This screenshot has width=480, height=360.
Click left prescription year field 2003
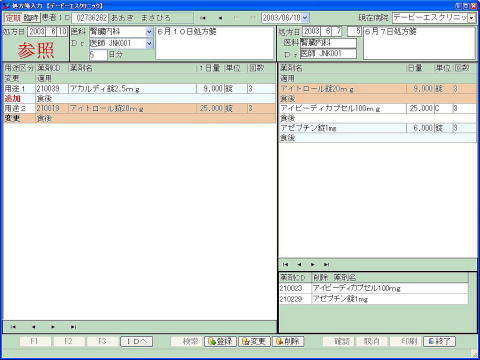37,32
